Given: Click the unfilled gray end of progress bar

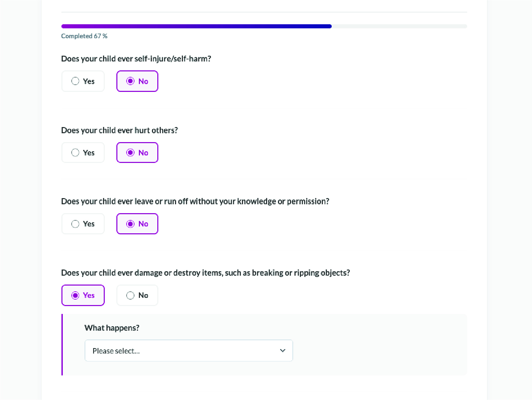Looking at the screenshot, I should coord(399,26).
